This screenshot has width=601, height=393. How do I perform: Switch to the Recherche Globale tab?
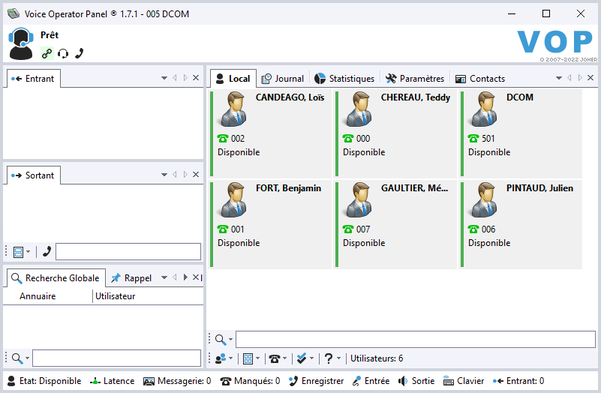56,278
